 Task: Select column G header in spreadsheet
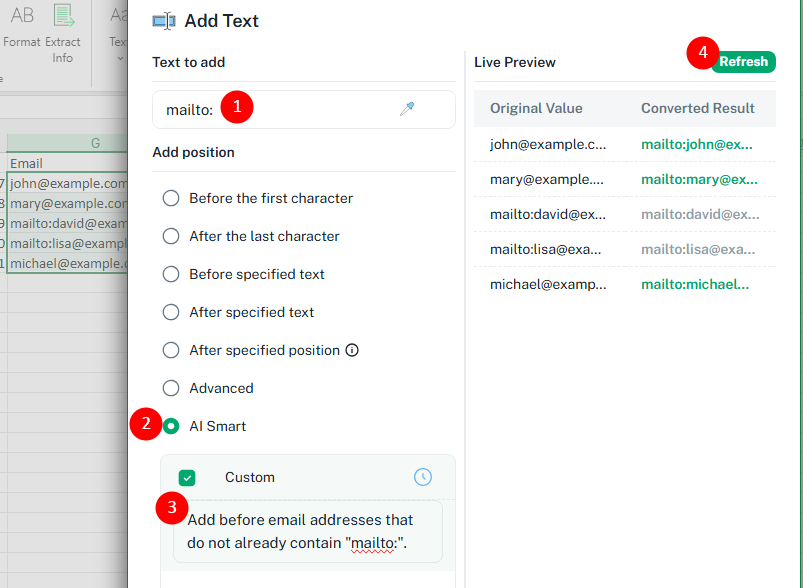[67, 143]
